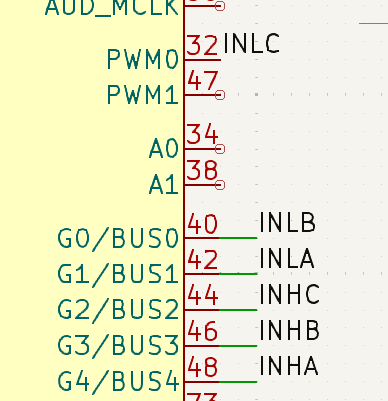
Task: Select the INHB net label
Action: (x=289, y=330)
